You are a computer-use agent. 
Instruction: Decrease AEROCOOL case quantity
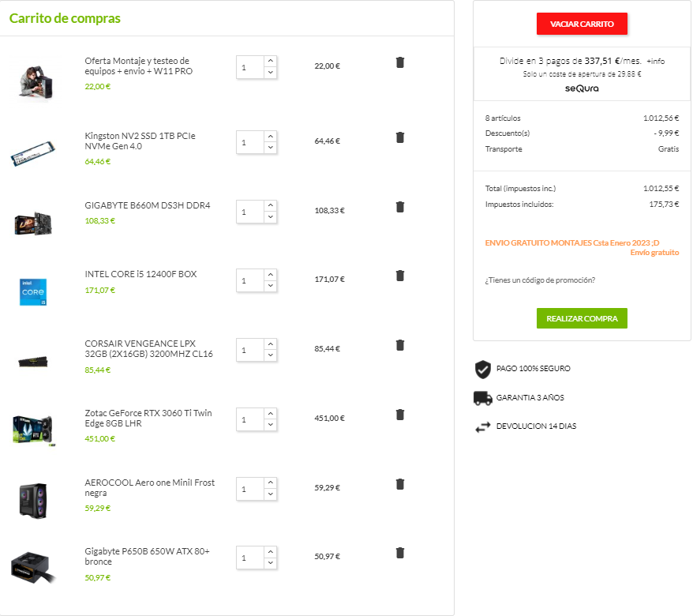[x=271, y=494]
